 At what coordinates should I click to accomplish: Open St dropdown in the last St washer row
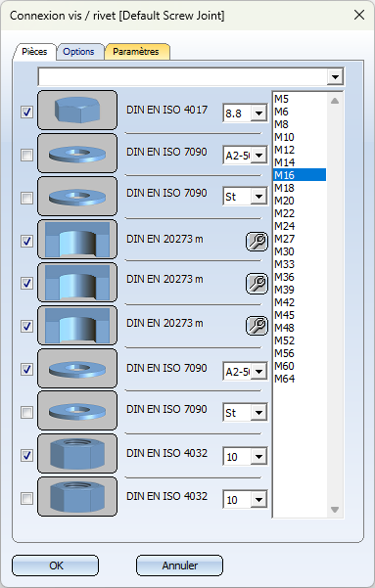tap(259, 413)
